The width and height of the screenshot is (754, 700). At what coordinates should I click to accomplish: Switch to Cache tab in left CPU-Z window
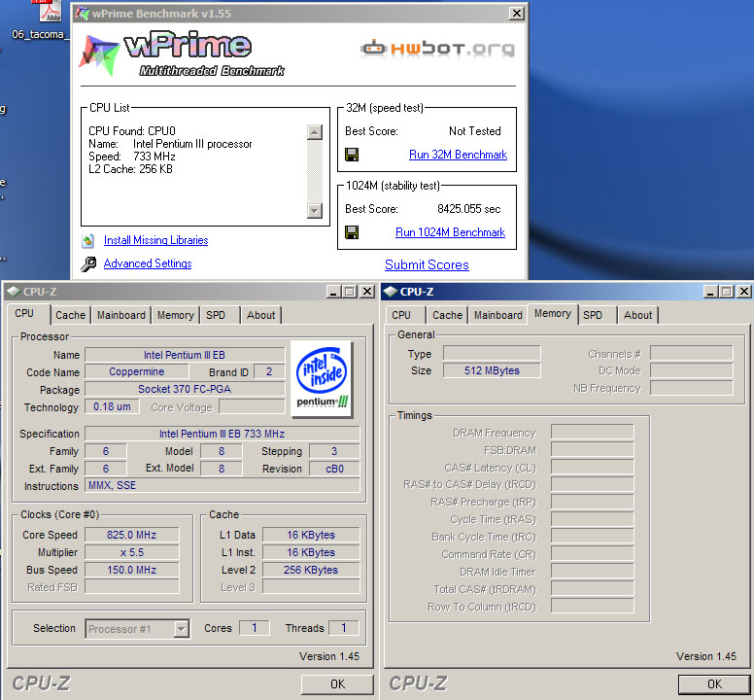pos(70,315)
